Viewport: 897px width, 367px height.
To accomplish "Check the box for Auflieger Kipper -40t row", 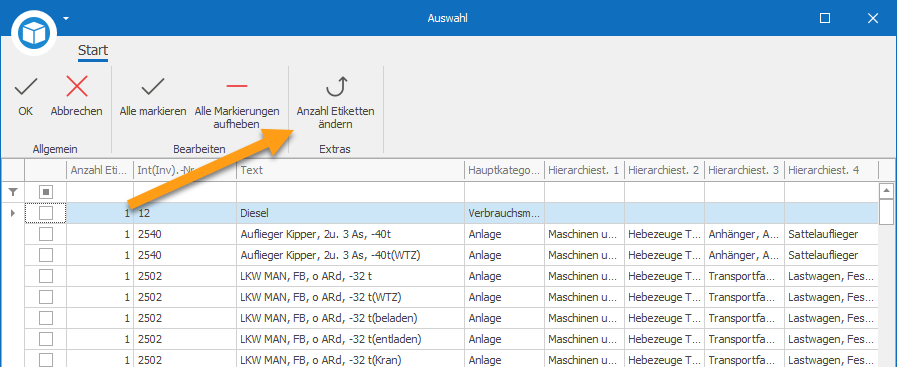I will pyautogui.click(x=46, y=234).
